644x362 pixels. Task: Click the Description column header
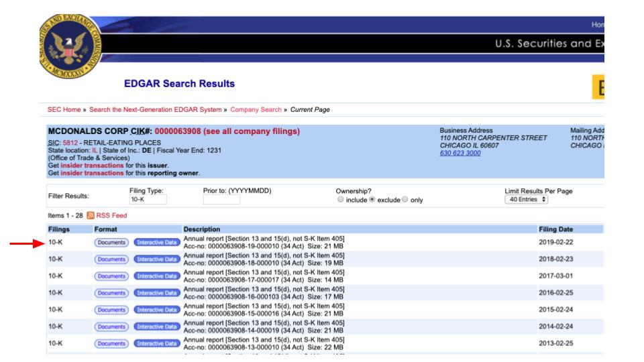202,229
